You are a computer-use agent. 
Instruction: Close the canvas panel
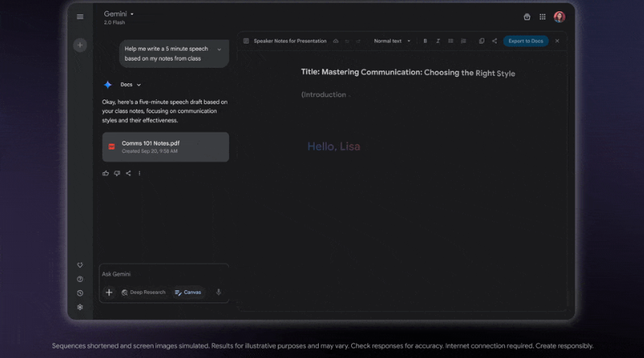557,41
